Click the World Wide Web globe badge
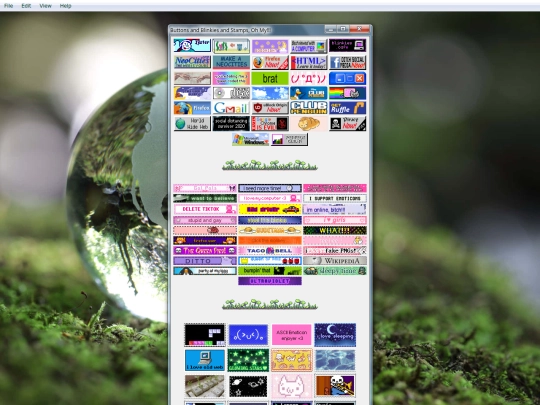The height and width of the screenshot is (405, 540). click(x=192, y=123)
